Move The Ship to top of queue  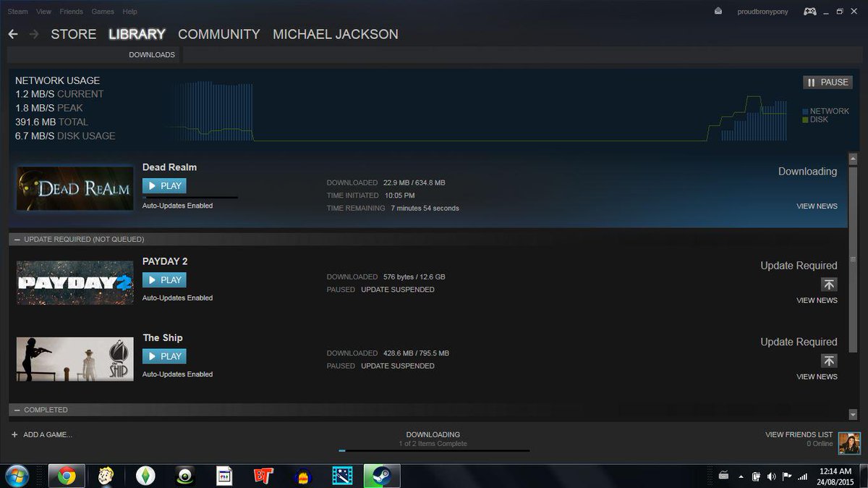[829, 361]
